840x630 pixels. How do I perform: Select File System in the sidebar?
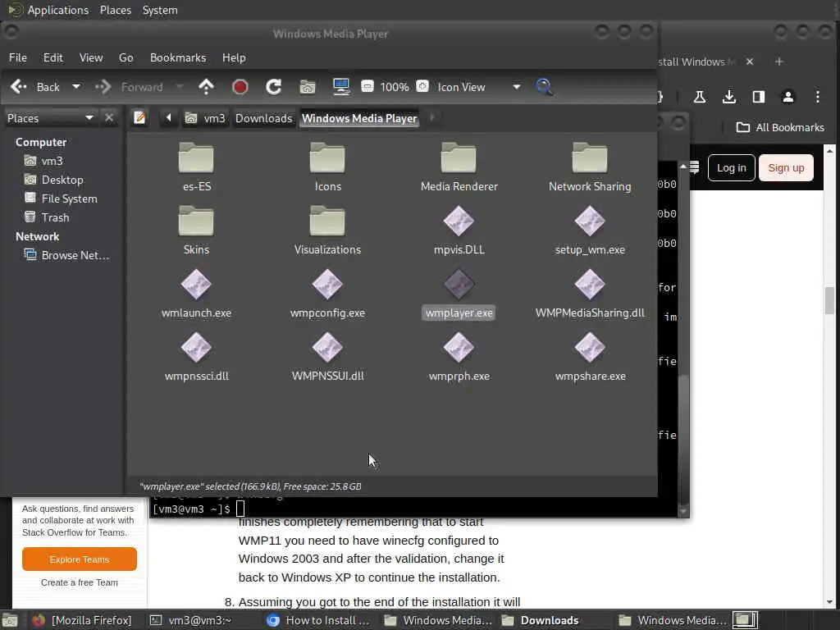pos(61,199)
